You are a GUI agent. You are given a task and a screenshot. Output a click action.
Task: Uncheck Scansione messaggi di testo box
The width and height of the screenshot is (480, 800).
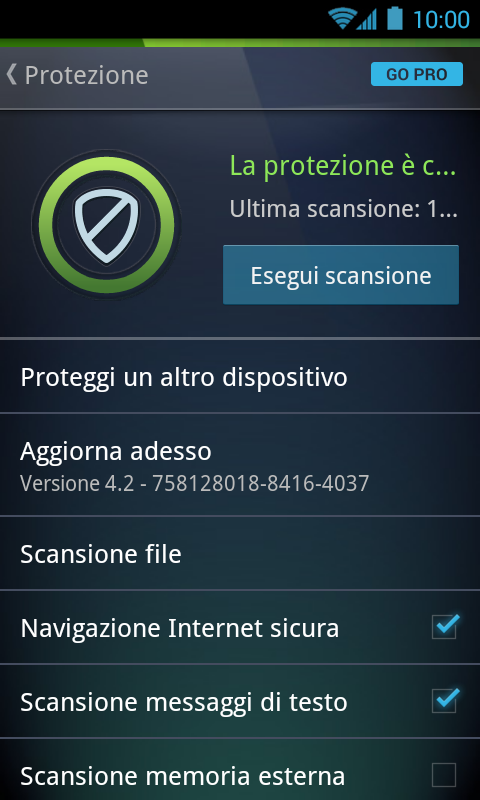pos(444,701)
